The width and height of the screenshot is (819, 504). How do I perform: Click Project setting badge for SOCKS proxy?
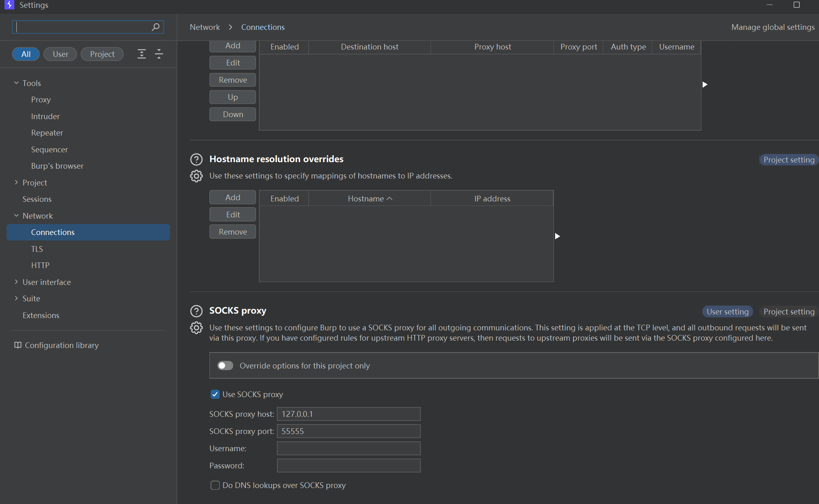click(x=789, y=312)
